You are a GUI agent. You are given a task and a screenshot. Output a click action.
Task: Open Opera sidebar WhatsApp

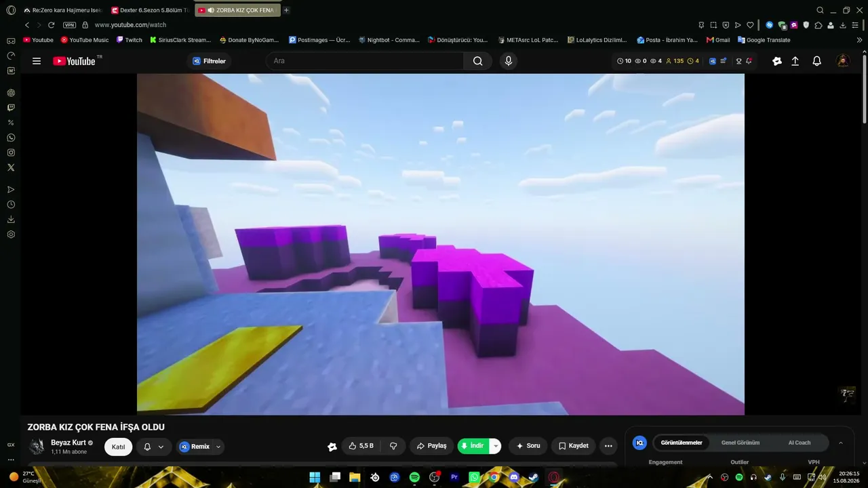click(x=11, y=138)
